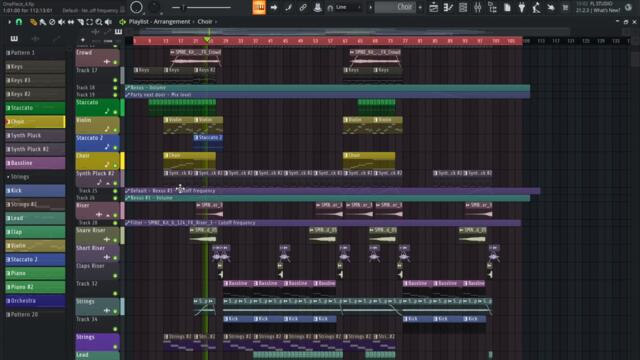Toggle the orange typing keyboard piano icon
Image resolution: width=640 pixels, height=360 pixels.
point(259,7)
